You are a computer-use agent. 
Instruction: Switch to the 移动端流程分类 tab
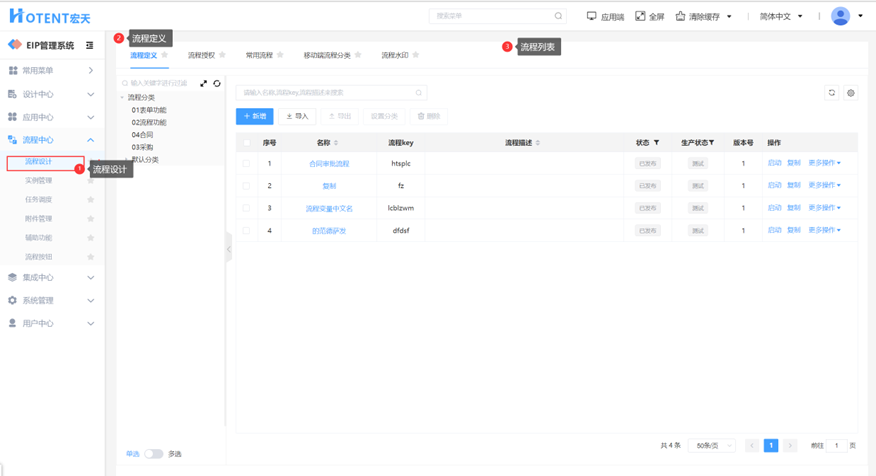pos(327,55)
